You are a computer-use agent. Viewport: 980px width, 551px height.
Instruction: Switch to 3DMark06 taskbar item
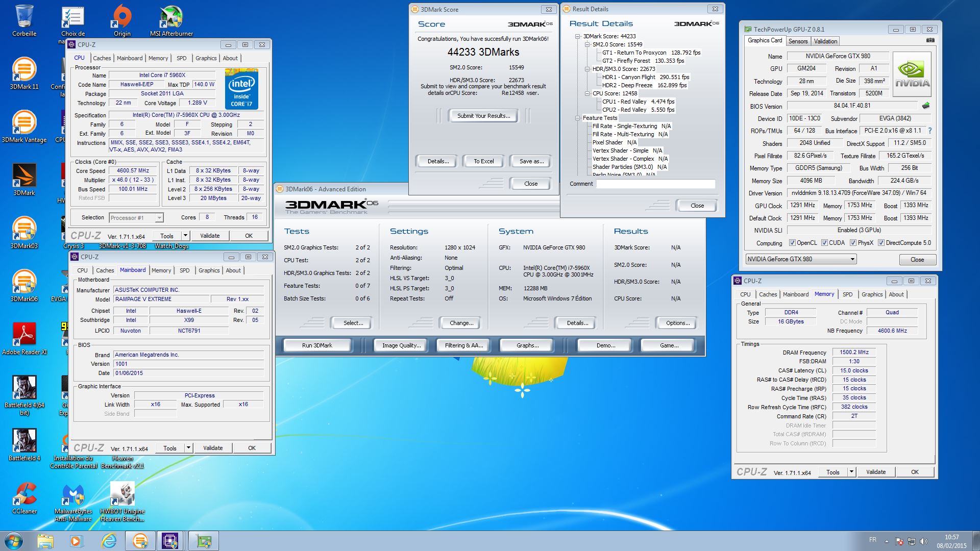[140, 541]
